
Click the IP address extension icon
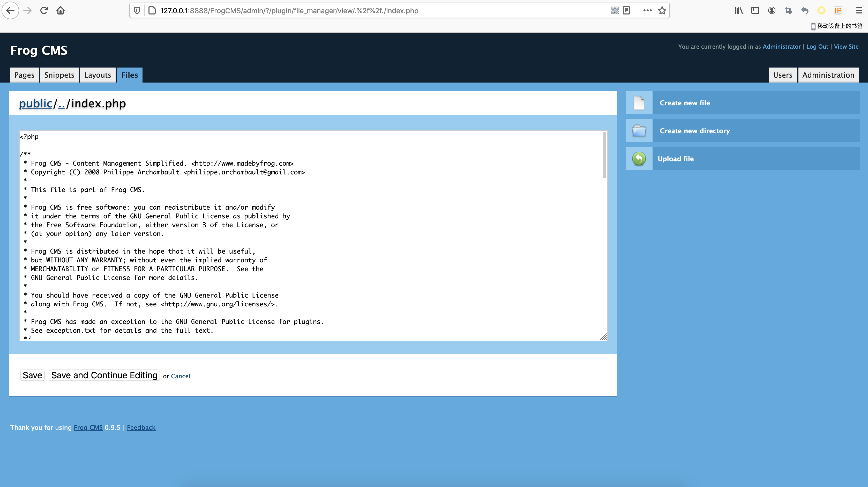(x=838, y=10)
